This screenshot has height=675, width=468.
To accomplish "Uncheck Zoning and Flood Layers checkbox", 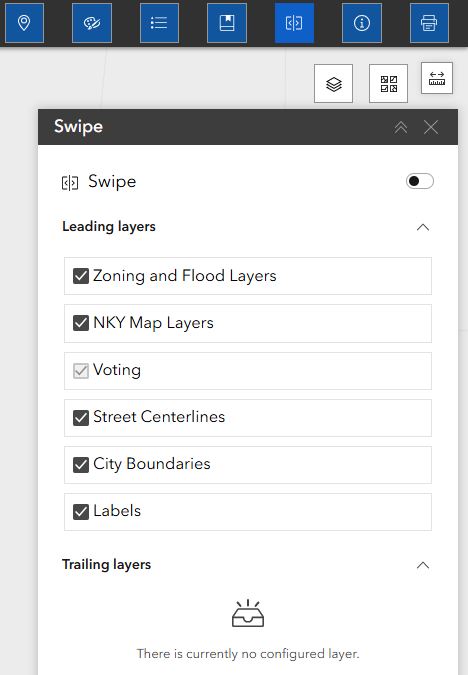I will point(81,276).
